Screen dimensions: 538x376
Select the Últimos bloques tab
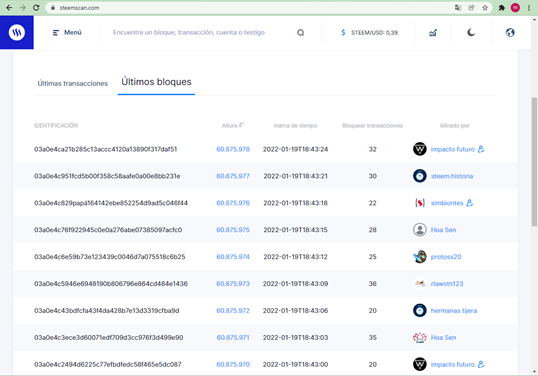pyautogui.click(x=156, y=82)
